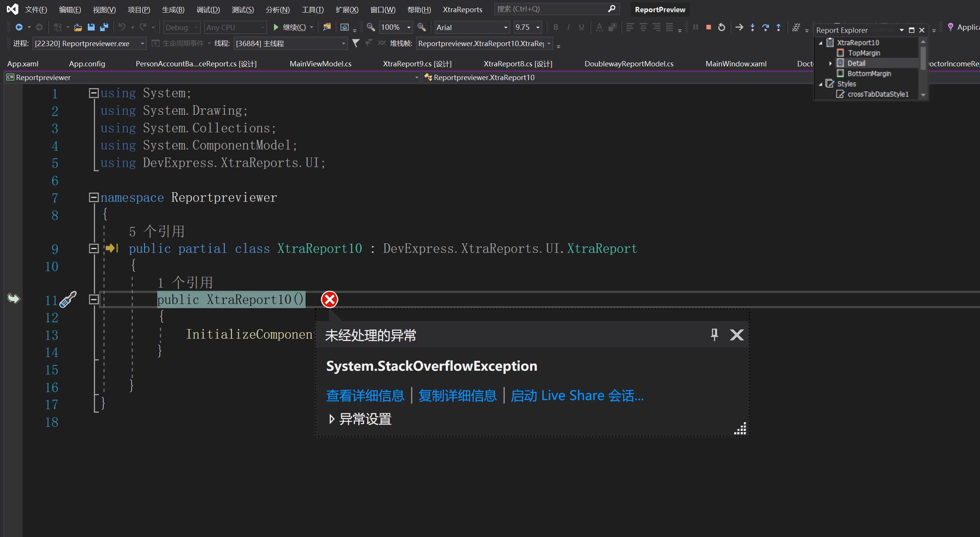Stop debugging with the red square
This screenshot has height=537, width=980.
(709, 27)
